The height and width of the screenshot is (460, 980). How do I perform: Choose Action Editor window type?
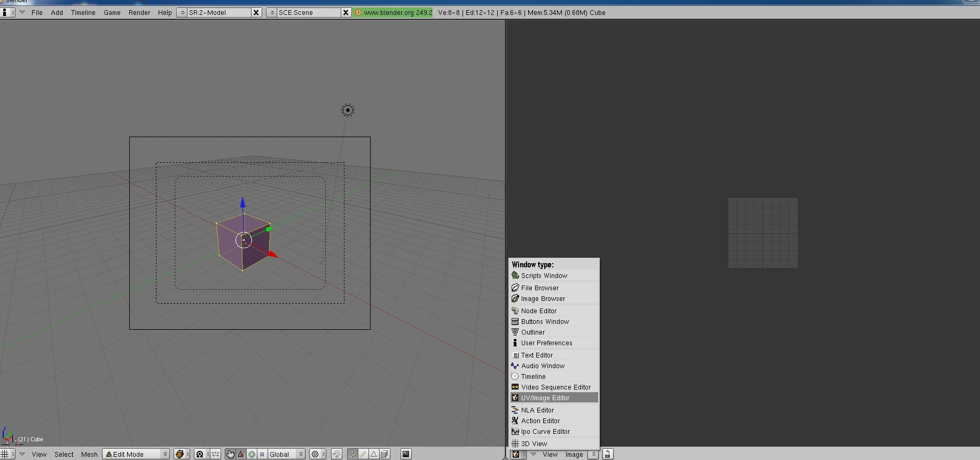click(554, 421)
